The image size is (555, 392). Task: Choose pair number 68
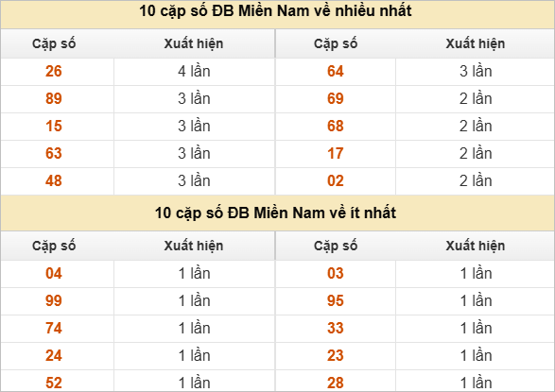336,127
